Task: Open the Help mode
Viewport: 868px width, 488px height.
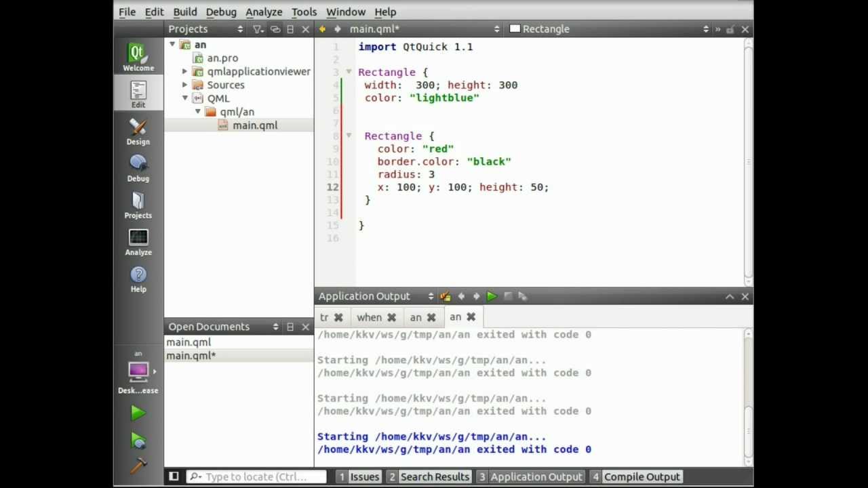Action: coord(138,278)
